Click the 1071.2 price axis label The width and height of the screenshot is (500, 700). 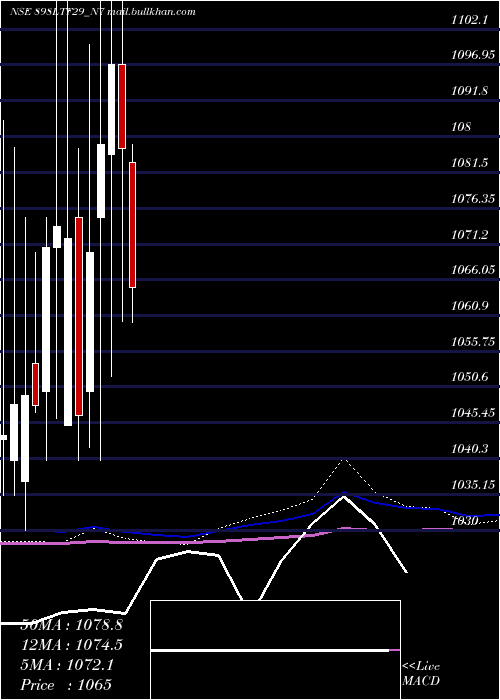[x=469, y=234]
